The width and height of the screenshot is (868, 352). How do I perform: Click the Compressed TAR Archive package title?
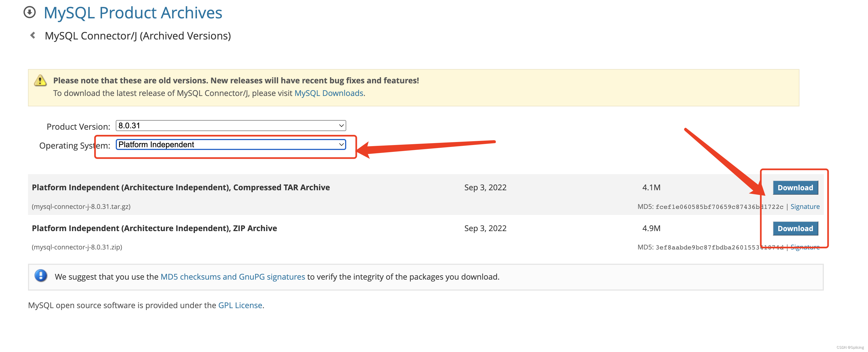pyautogui.click(x=181, y=187)
